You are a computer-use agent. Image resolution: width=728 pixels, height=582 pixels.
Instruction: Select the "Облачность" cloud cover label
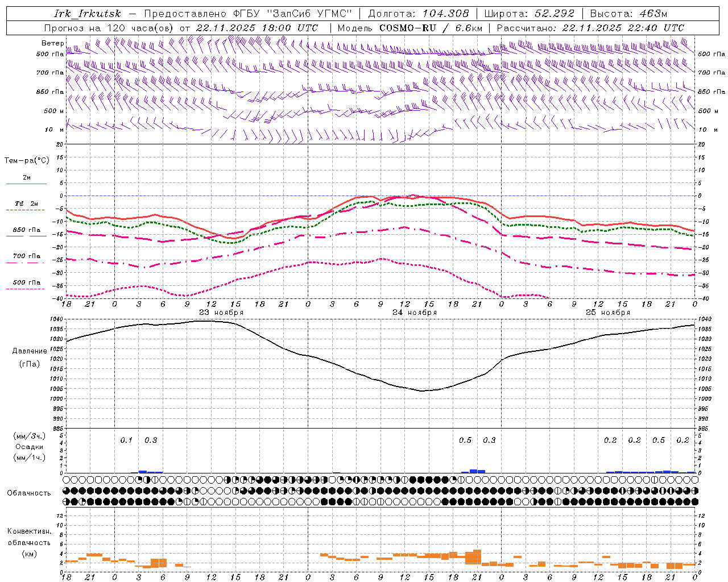point(29,493)
